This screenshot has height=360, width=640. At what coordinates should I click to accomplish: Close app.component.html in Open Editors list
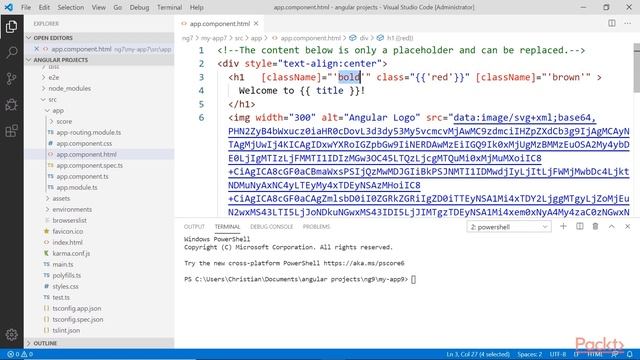point(36,49)
